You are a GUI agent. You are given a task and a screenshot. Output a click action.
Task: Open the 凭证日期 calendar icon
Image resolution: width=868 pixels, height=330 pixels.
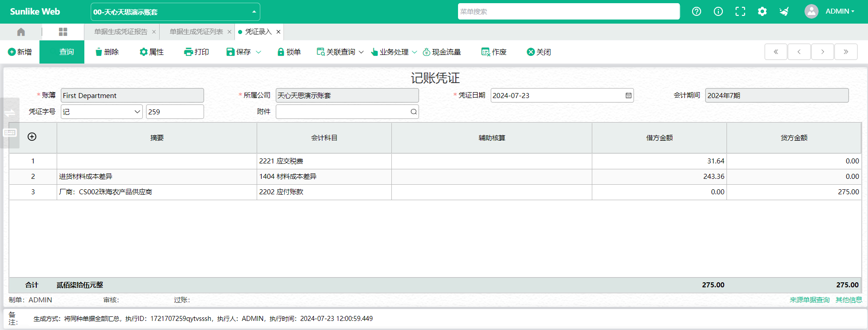coord(629,95)
